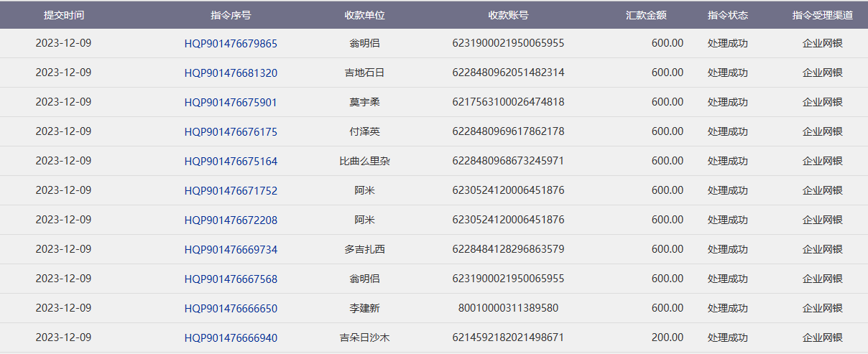
Task: Open the HQP901476666650 instruction
Action: [x=231, y=309]
